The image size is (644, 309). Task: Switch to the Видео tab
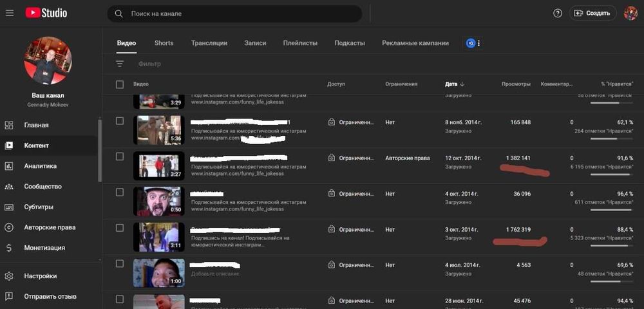click(126, 43)
